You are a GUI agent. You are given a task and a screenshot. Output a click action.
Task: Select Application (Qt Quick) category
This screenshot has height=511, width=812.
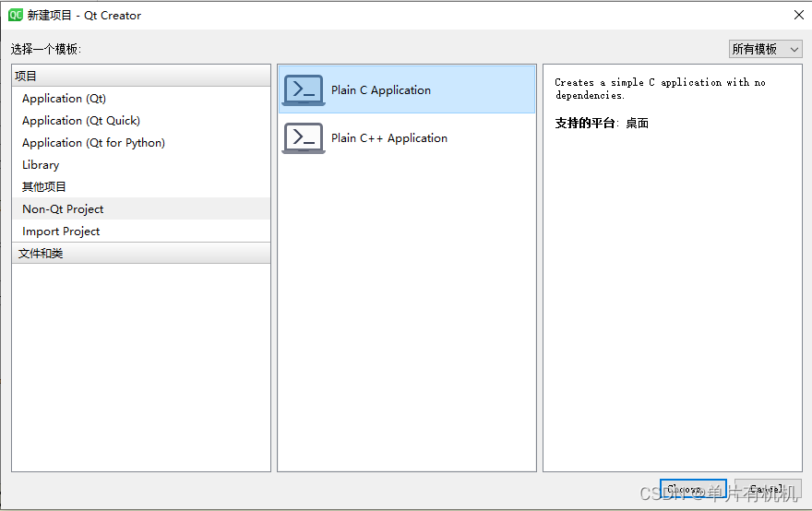coord(141,121)
